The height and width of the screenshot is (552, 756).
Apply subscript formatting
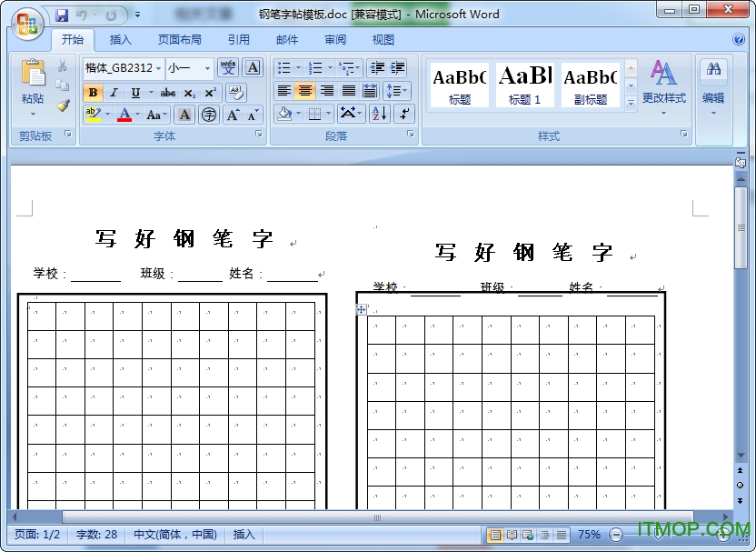click(189, 93)
